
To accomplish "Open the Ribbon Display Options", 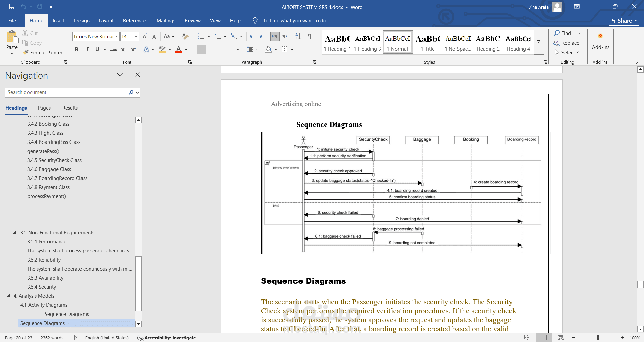I will click(x=577, y=7).
